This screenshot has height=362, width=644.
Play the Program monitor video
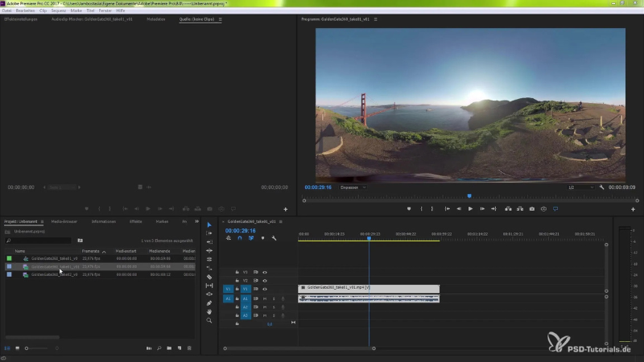(x=470, y=208)
